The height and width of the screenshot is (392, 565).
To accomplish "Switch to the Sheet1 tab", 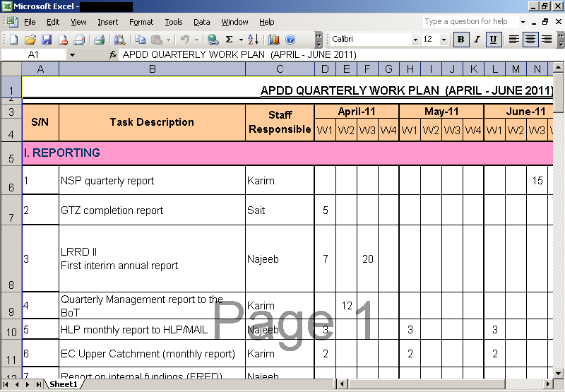I will (63, 385).
